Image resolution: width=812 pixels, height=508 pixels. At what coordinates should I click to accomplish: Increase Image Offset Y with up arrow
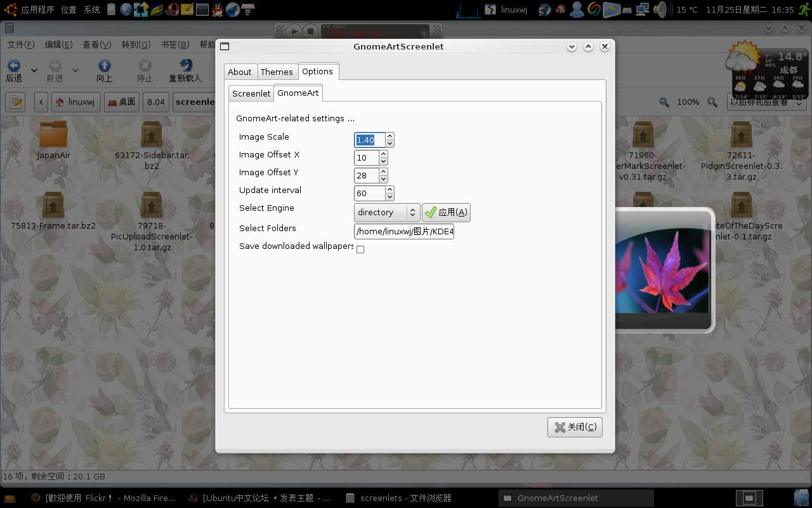click(383, 171)
